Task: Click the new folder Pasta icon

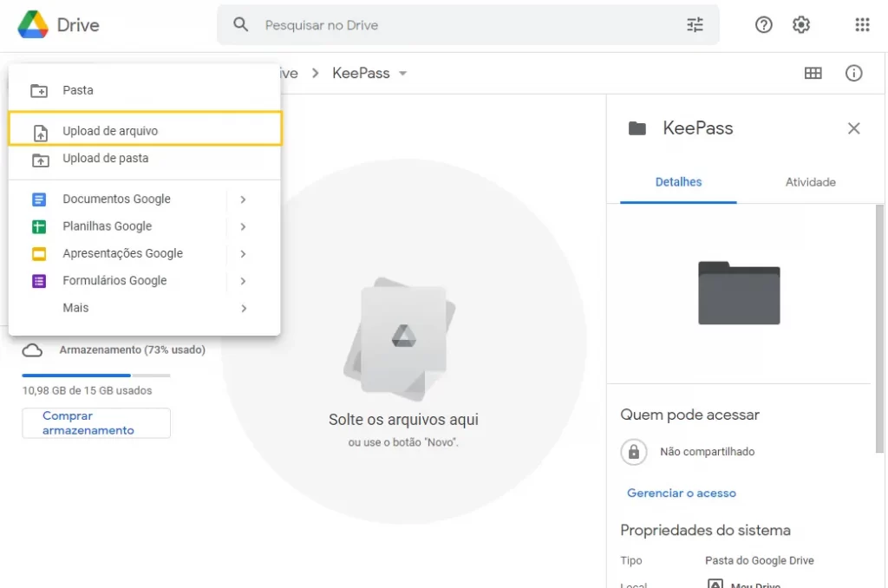Action: [39, 91]
